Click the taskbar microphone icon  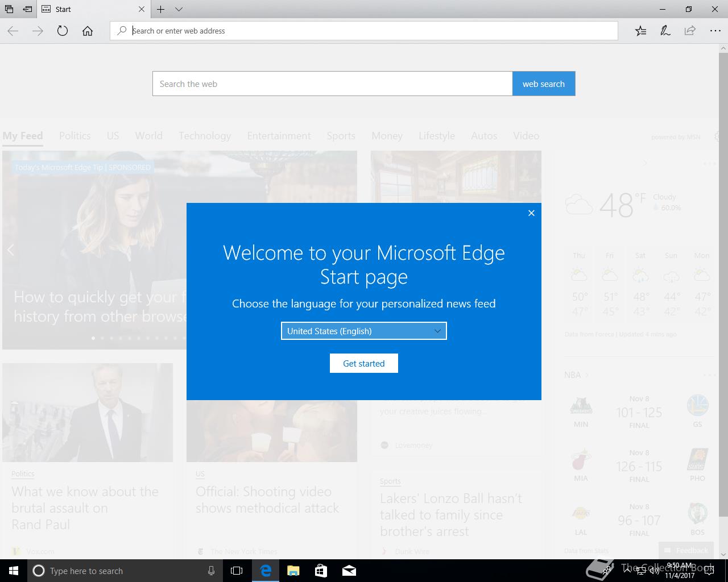pyautogui.click(x=211, y=571)
